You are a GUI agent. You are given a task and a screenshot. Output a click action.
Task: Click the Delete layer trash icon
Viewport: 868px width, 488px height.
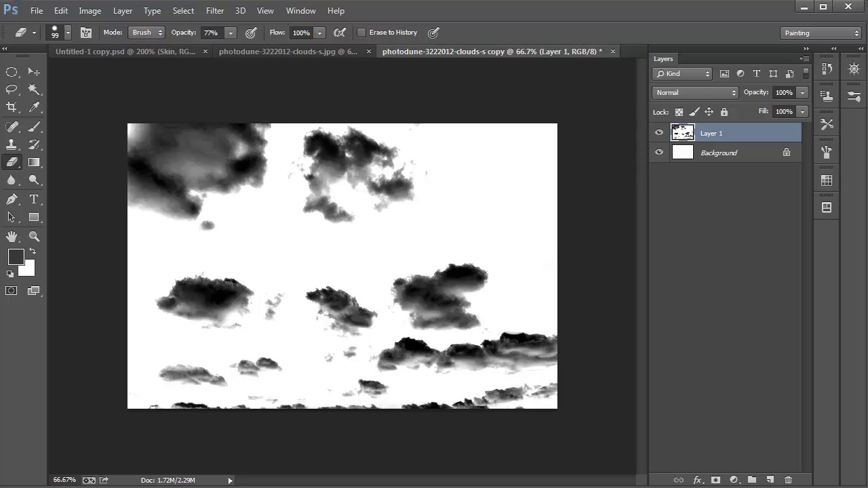pos(788,480)
